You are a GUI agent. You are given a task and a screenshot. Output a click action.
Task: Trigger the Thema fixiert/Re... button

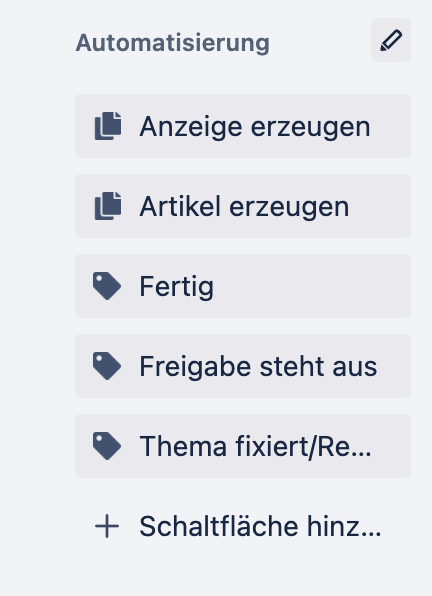(243, 446)
